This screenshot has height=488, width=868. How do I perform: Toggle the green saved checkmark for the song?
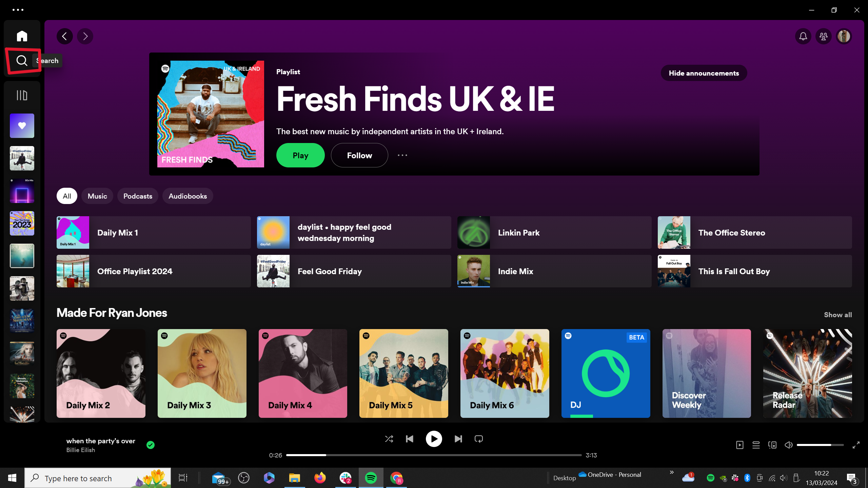151,445
